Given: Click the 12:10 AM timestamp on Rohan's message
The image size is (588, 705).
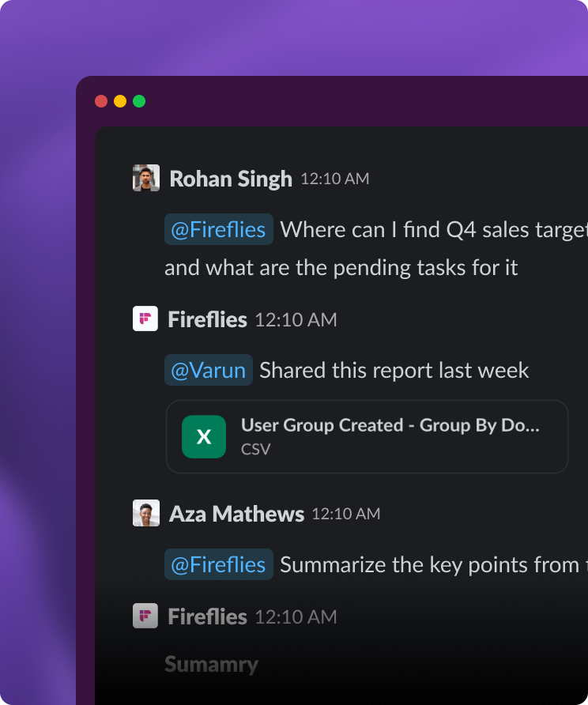Looking at the screenshot, I should 334,179.
